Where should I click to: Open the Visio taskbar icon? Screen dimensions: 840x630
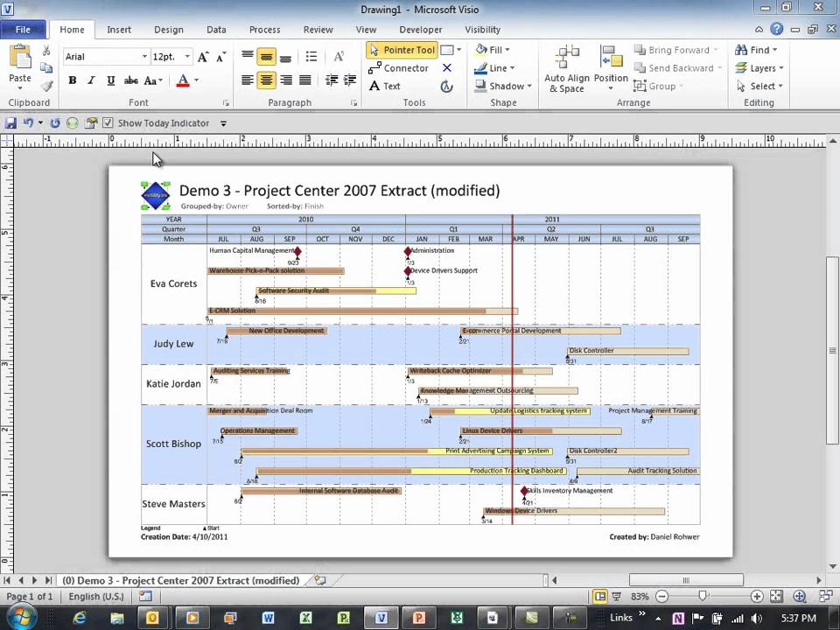(x=381, y=618)
